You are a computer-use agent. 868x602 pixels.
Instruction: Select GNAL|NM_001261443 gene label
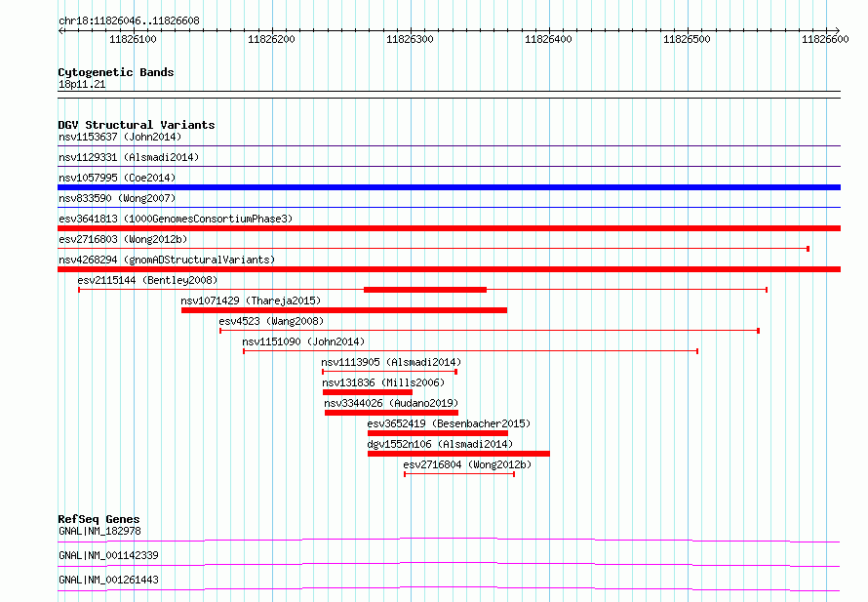pyautogui.click(x=108, y=580)
